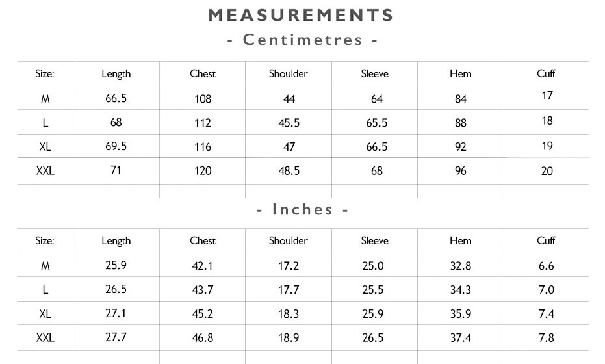
Task: Click the 48.5 shoulder value for XXL
Action: pyautogui.click(x=289, y=170)
